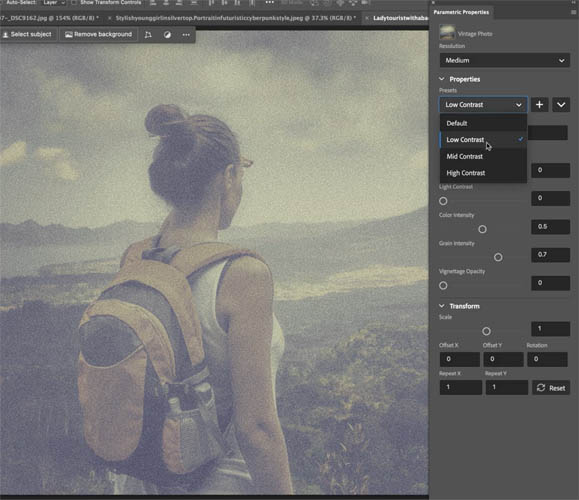Click the half-filled circle adjustment icon
The width and height of the screenshot is (579, 500).
click(167, 35)
